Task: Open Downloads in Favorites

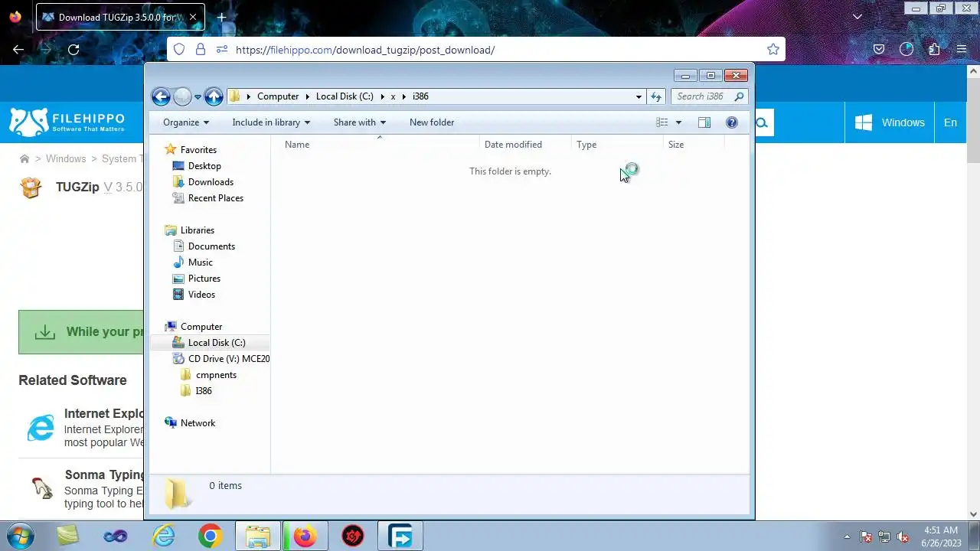Action: click(211, 182)
